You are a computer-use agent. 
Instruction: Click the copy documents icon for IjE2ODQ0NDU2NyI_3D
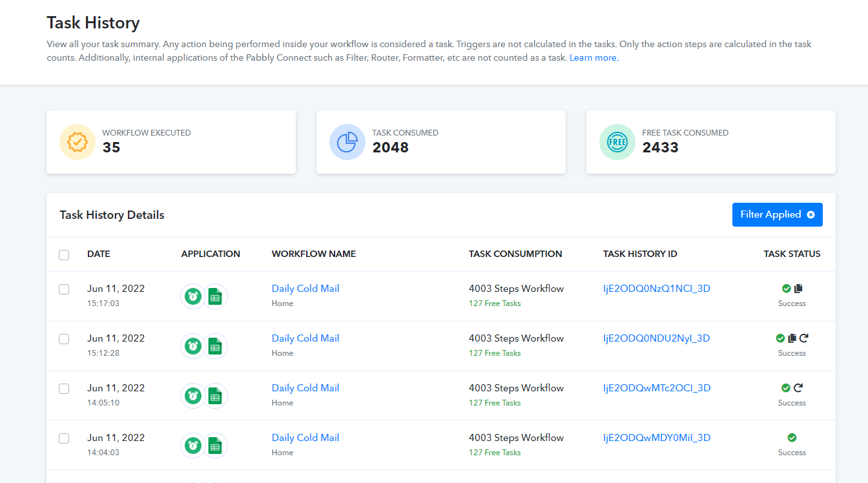(792, 338)
